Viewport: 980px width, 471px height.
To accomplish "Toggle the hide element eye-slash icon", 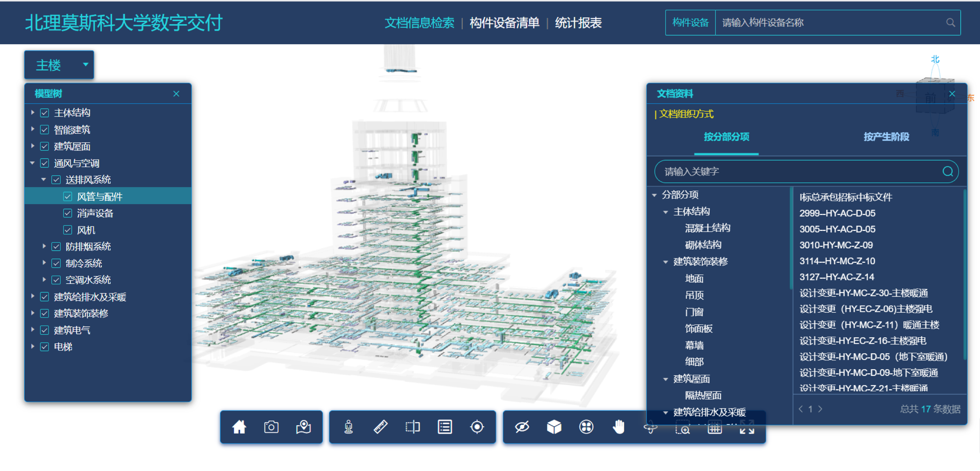I will pyautogui.click(x=522, y=427).
